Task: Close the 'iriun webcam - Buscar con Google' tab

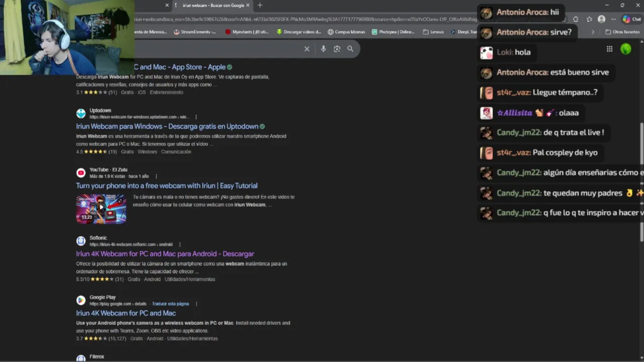Action: 248,5
